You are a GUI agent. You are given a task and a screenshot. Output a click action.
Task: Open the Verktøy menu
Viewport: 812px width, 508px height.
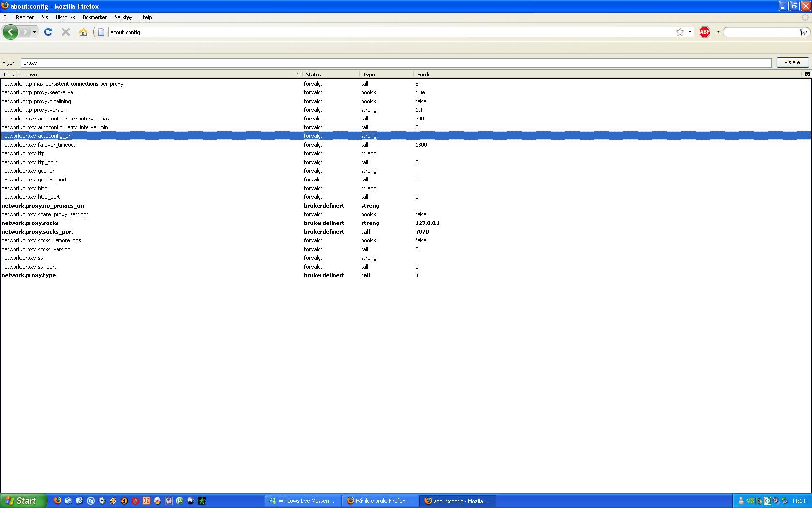[x=123, y=17]
